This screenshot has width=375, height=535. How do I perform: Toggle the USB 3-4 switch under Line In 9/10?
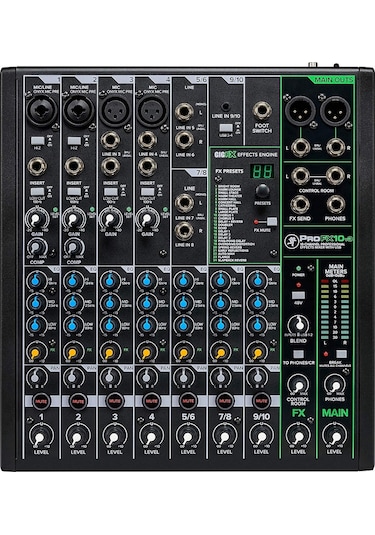(226, 128)
